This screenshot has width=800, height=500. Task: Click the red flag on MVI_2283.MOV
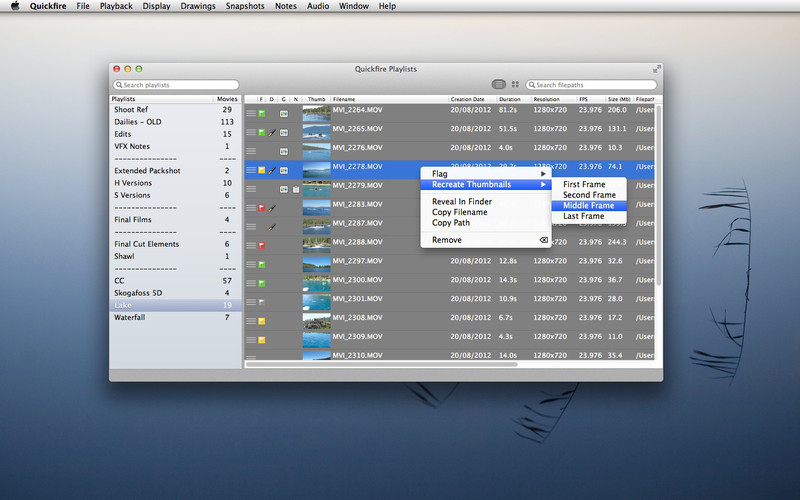point(262,208)
